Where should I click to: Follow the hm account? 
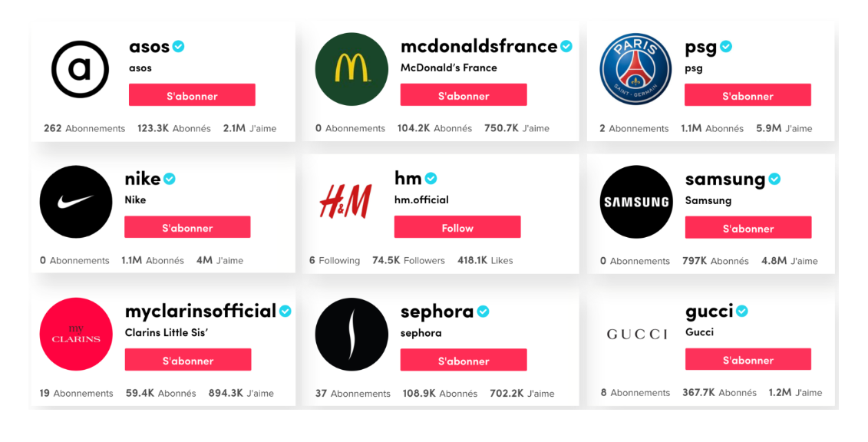(457, 227)
